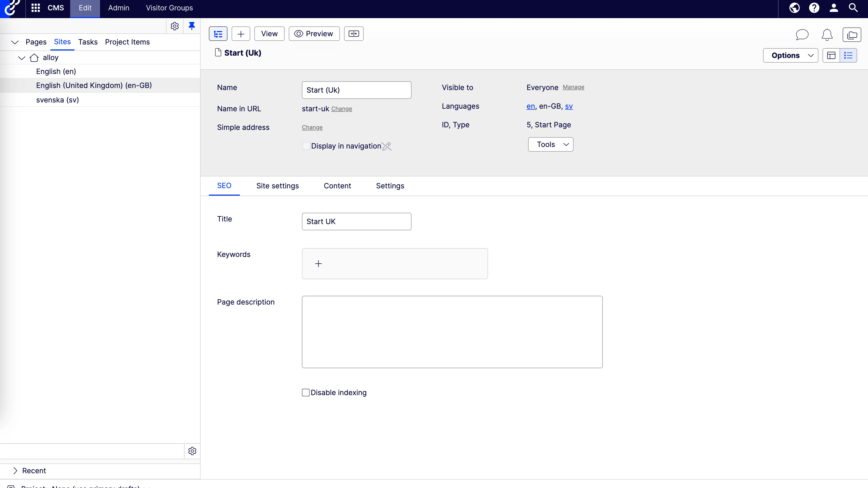Click page icon beside Start (Uk) heading
Viewport: 868px width, 488px height.
click(x=218, y=53)
